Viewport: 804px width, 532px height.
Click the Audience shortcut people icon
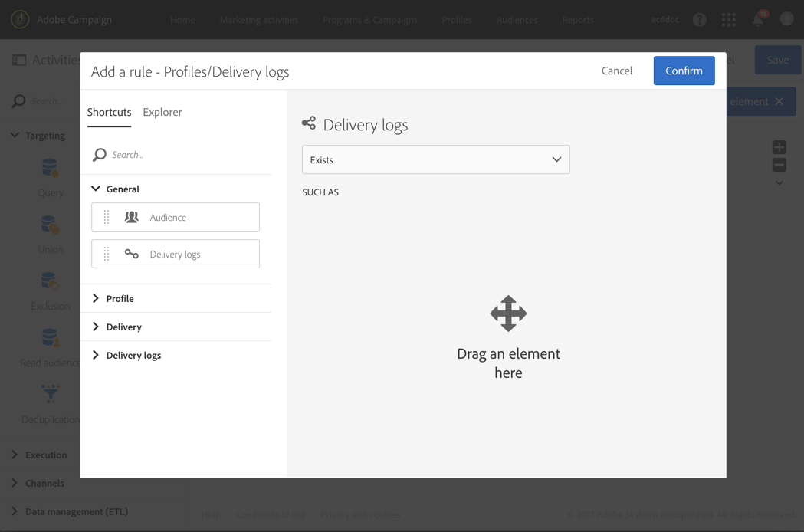[132, 217]
